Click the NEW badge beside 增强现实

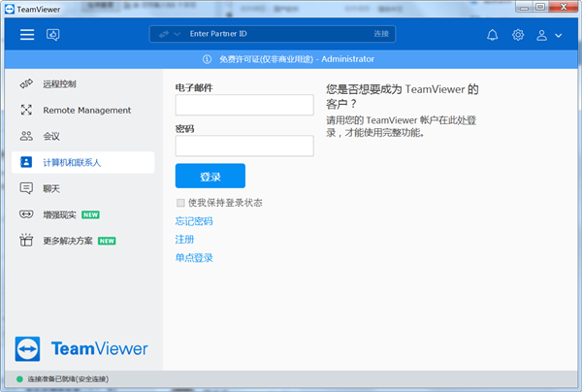coord(90,214)
